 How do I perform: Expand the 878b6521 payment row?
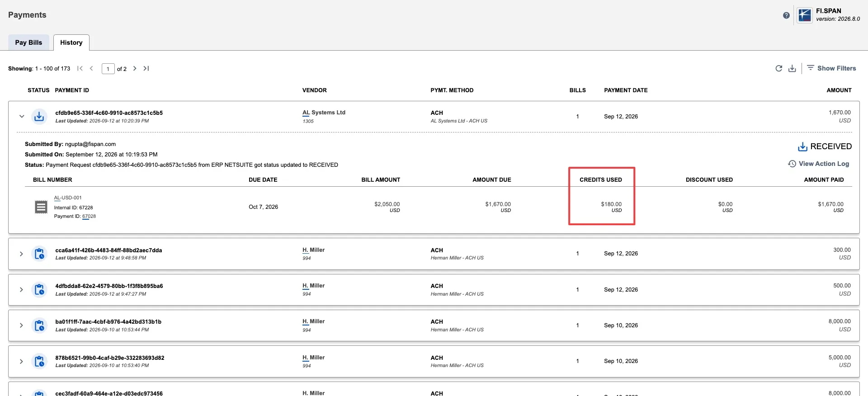click(21, 361)
